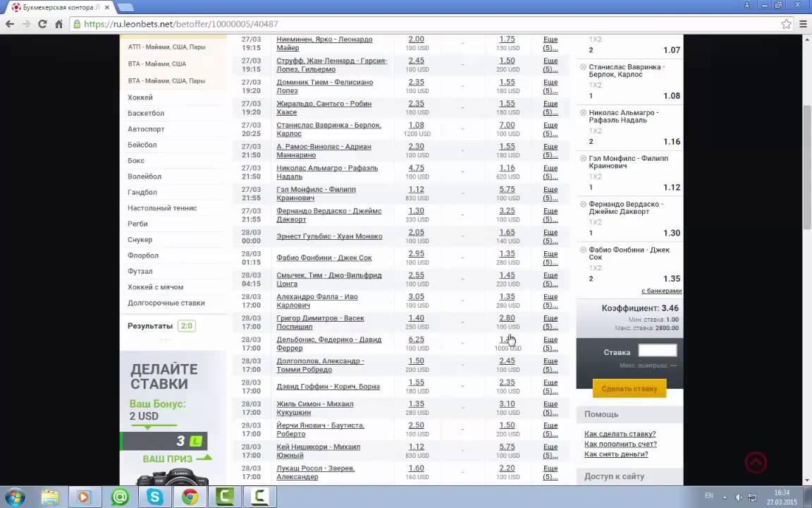Click the URL address bar
812x508 pixels.
(x=424, y=24)
